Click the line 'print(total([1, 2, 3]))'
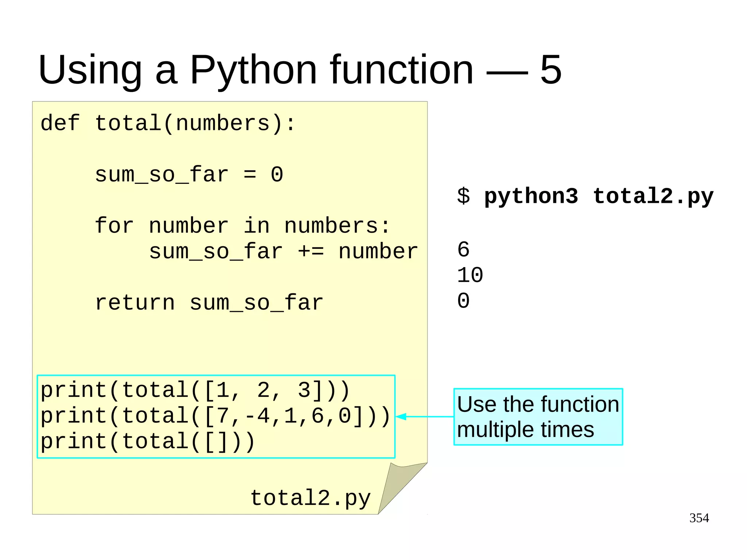The width and height of the screenshot is (747, 560). pyautogui.click(x=195, y=390)
